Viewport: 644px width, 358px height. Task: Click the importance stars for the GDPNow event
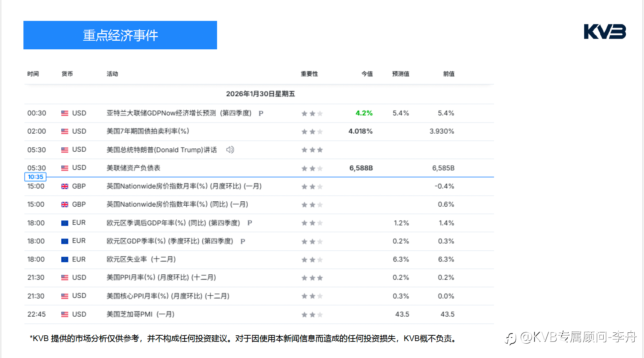point(312,113)
